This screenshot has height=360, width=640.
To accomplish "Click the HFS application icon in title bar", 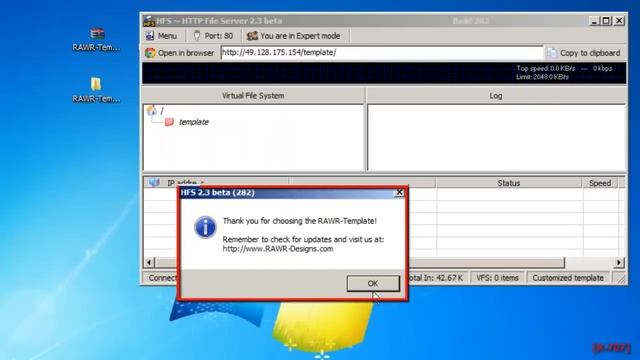I will tap(149, 21).
